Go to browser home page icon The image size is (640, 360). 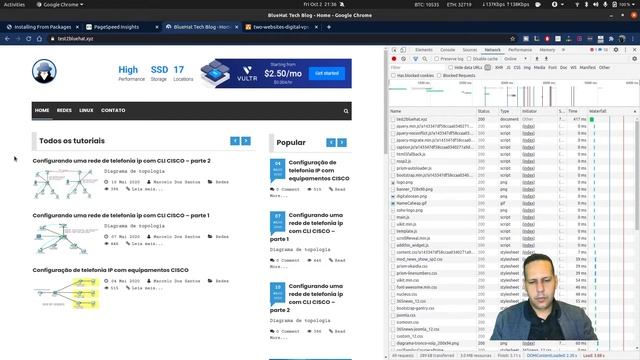click(39, 39)
